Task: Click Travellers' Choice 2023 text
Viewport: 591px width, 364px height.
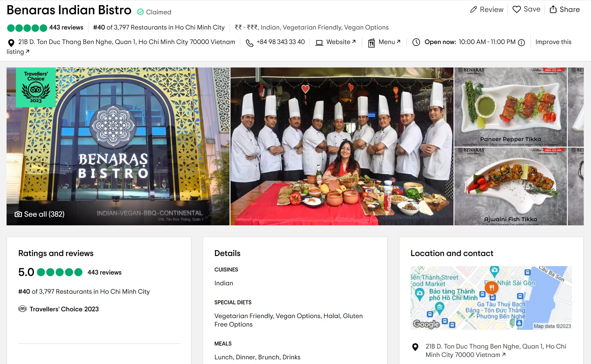Action: [64, 309]
